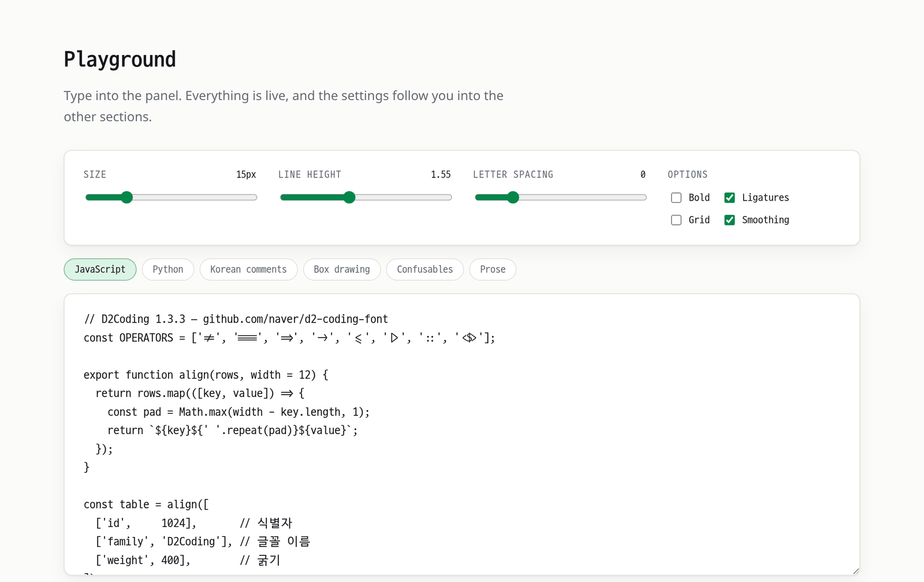
Task: Switch to the Prose sample
Action: [x=493, y=269]
